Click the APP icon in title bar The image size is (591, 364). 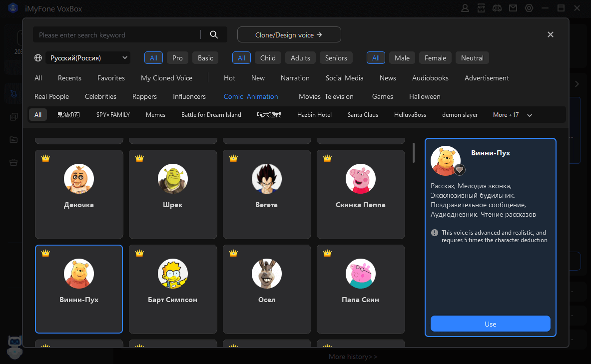pyautogui.click(x=481, y=8)
